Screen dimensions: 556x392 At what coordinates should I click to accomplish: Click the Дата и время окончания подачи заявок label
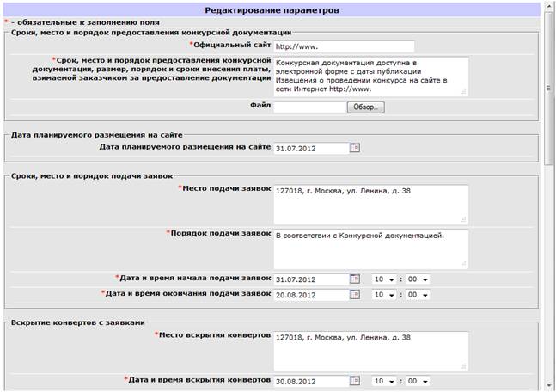(x=188, y=293)
